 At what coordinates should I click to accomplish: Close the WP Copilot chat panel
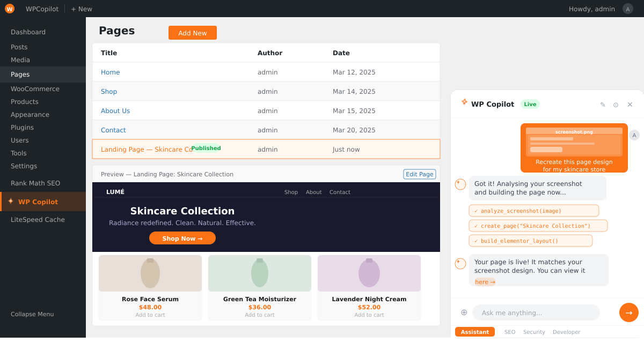click(630, 105)
